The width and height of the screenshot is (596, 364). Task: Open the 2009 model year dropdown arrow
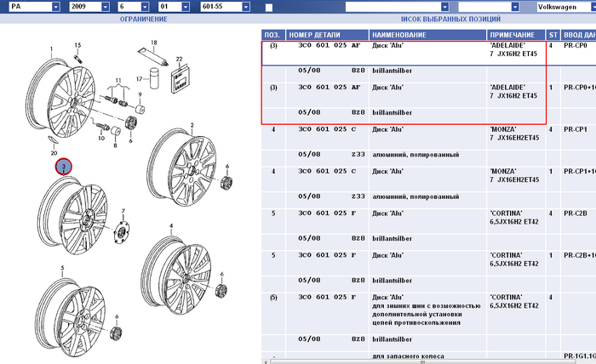[106, 7]
